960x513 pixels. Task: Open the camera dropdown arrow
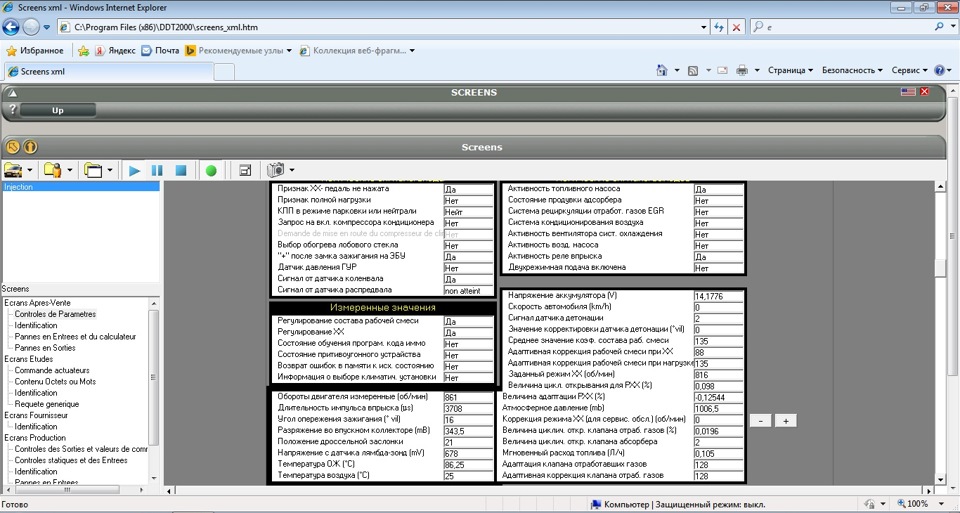292,170
